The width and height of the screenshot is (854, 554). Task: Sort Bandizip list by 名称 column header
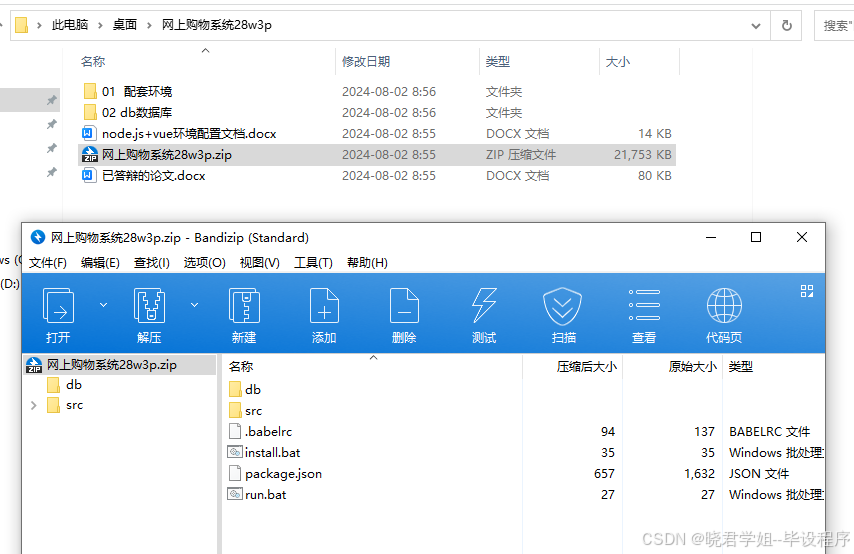[x=373, y=367]
